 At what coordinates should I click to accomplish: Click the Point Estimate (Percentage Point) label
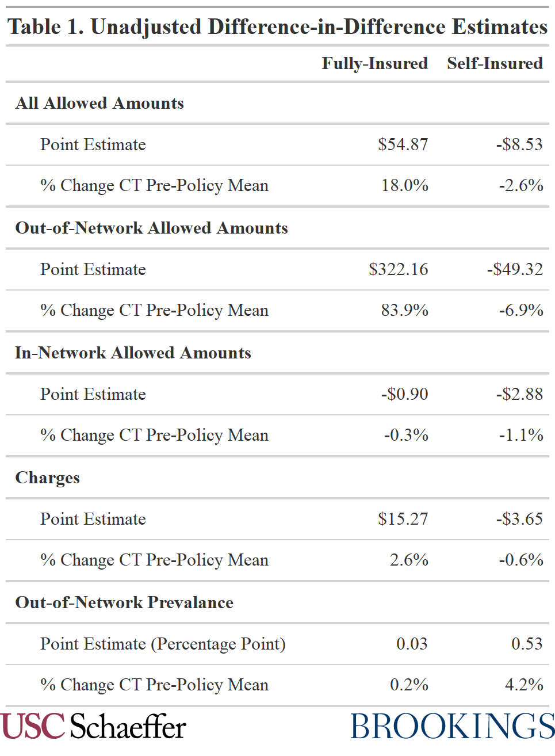163,644
